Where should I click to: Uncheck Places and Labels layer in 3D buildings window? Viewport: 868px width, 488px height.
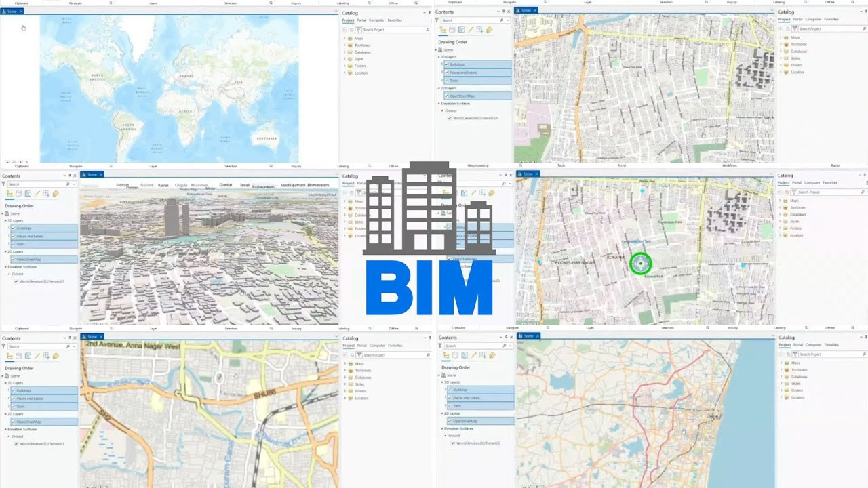pyautogui.click(x=14, y=236)
